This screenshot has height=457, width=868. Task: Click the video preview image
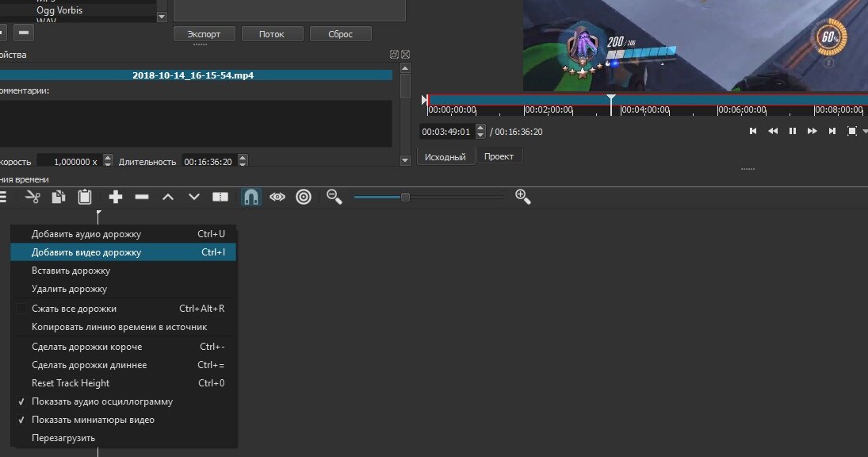[695, 45]
